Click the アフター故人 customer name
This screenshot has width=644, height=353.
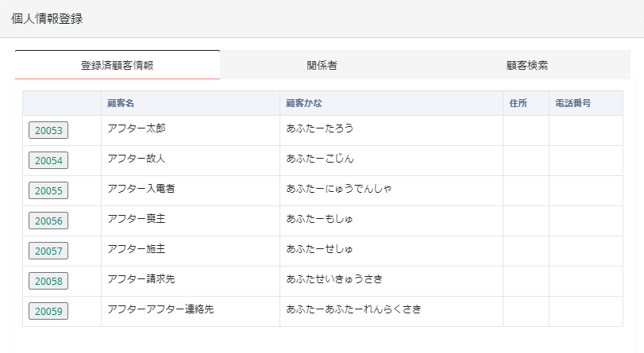pyautogui.click(x=136, y=159)
